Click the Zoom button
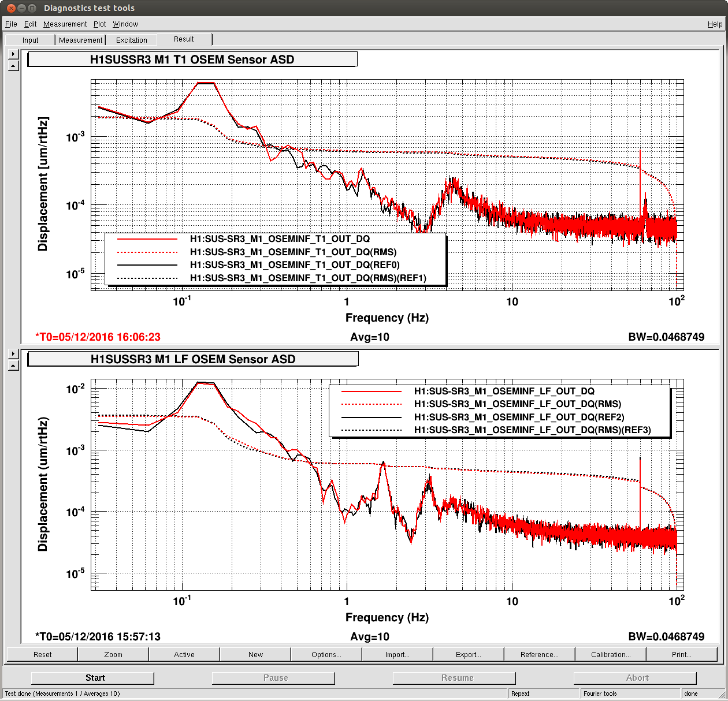 click(113, 654)
